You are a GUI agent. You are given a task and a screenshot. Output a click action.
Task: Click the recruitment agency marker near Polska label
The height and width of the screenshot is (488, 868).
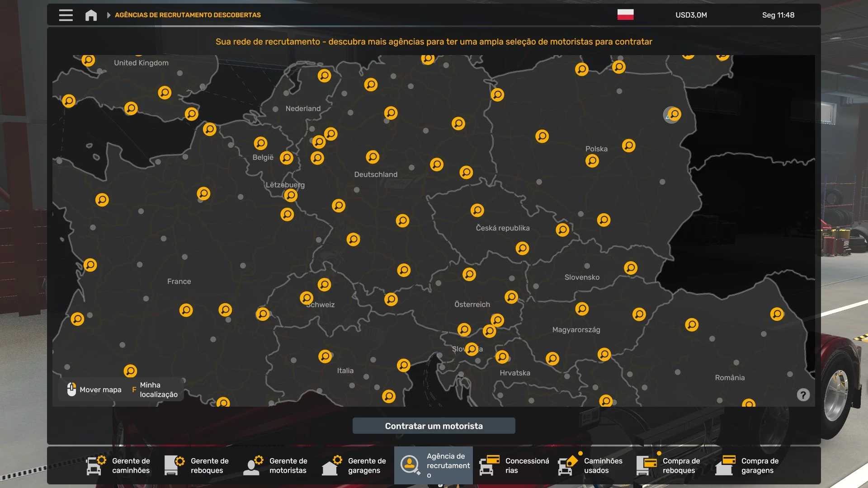pos(592,161)
